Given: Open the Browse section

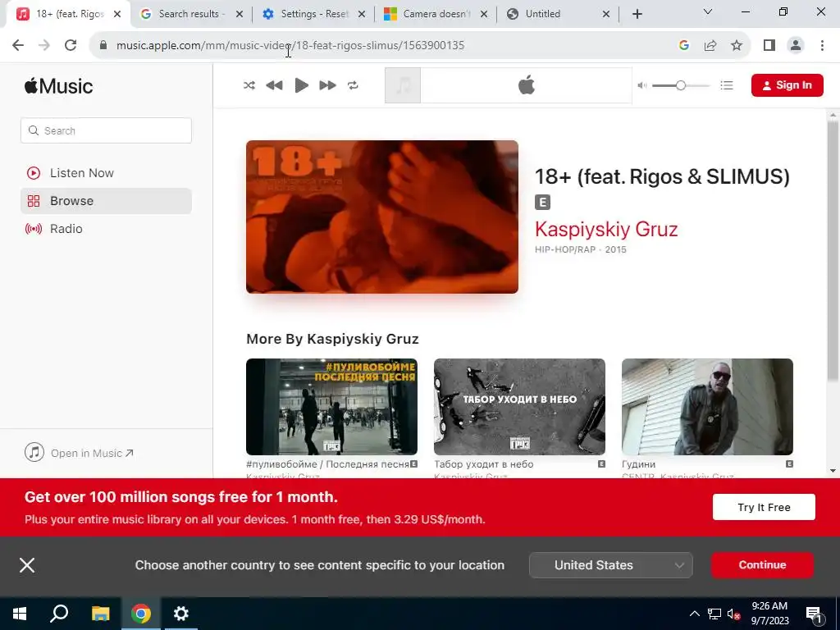Looking at the screenshot, I should click(106, 201).
